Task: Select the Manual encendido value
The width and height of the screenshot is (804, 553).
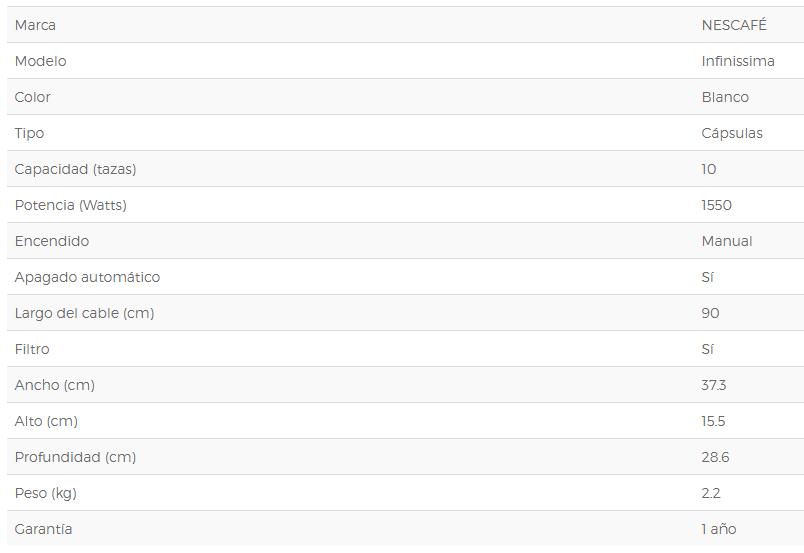Action: 727,241
